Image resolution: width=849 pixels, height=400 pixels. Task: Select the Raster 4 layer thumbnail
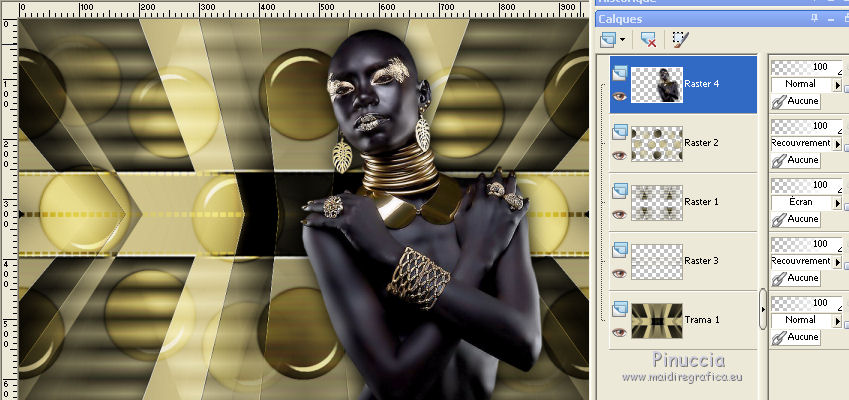point(657,84)
